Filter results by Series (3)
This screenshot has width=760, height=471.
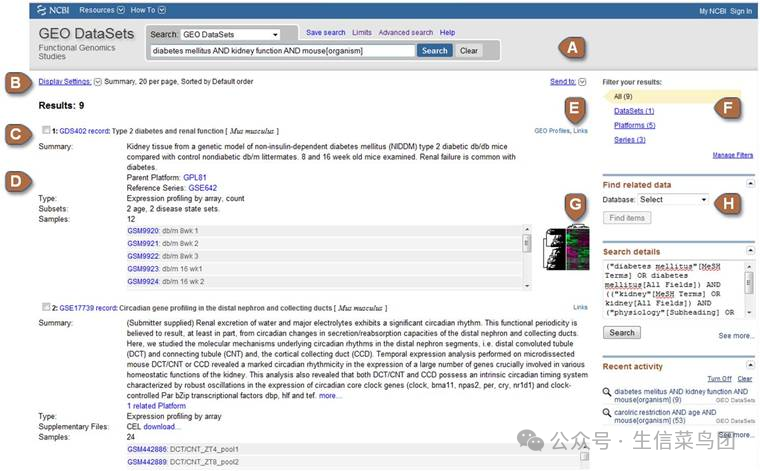pyautogui.click(x=630, y=140)
